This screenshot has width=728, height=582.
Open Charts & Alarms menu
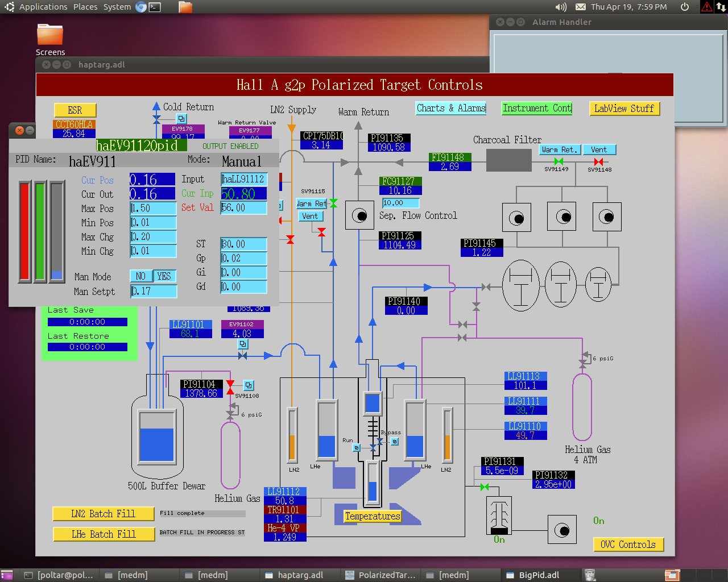pyautogui.click(x=451, y=108)
